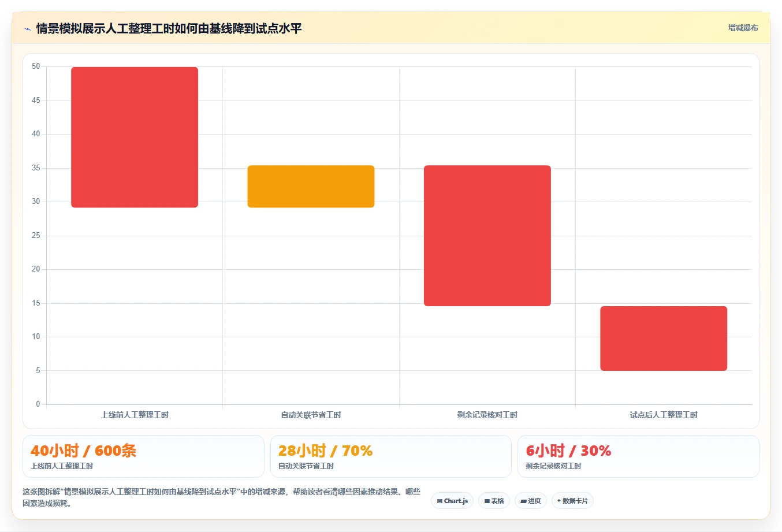The width and height of the screenshot is (782, 532).
Task: Click the 进度 tag chip
Action: [530, 501]
